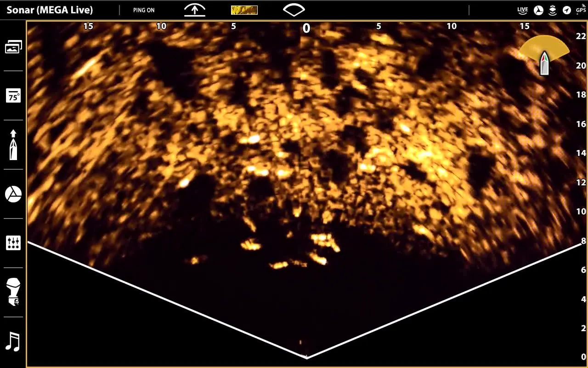Select the boat heading arrow icon
This screenshot has height=368, width=588.
(x=13, y=145)
